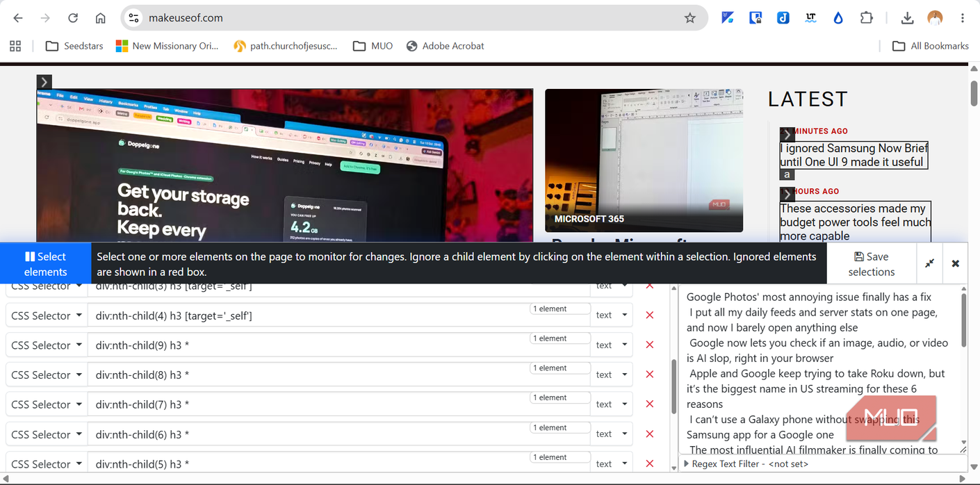
Task: Open CSS Selector dropdown for div:nth-child(9) row
Action: [47, 345]
